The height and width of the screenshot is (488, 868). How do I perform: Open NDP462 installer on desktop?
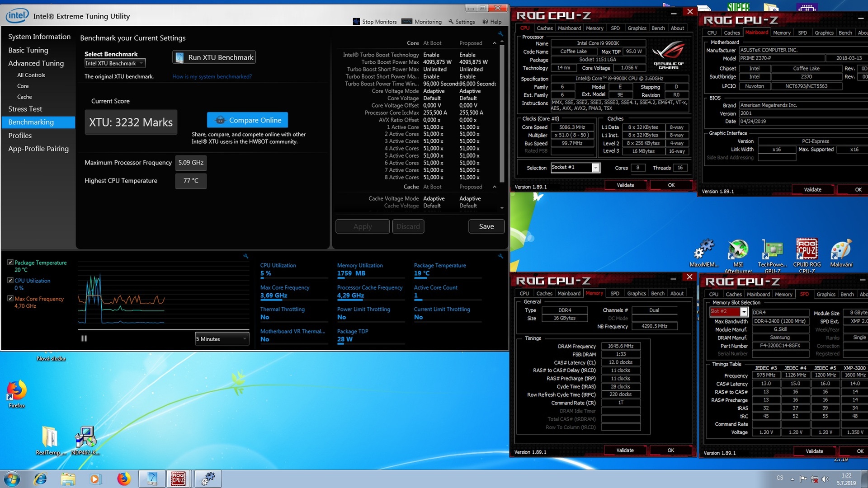[85, 441]
